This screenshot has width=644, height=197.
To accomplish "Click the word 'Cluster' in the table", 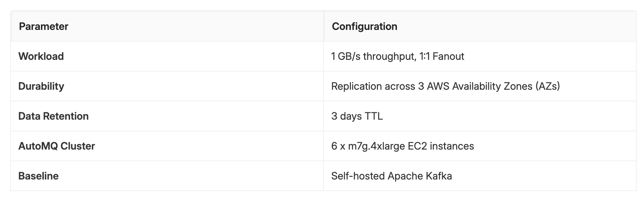I will 77,146.
